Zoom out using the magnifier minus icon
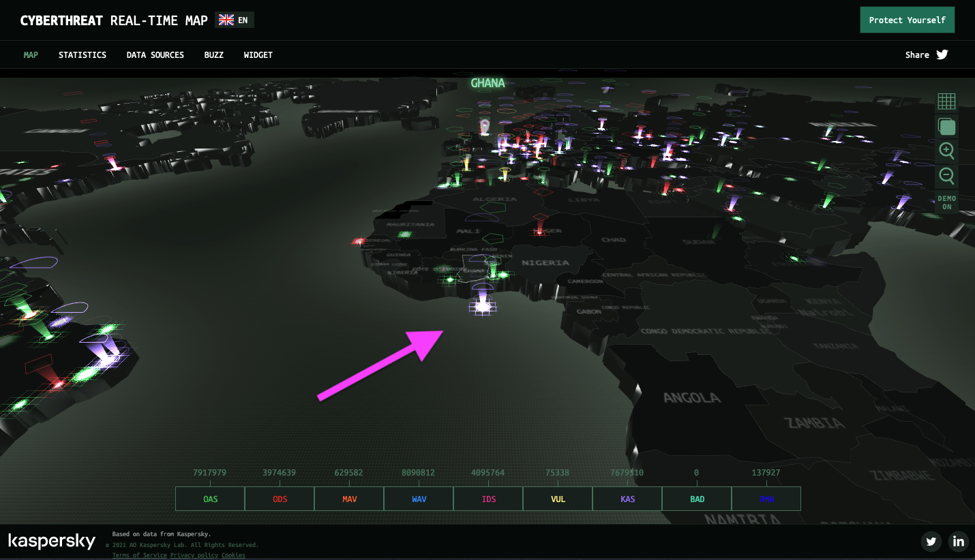The height and width of the screenshot is (560, 975). point(946,176)
